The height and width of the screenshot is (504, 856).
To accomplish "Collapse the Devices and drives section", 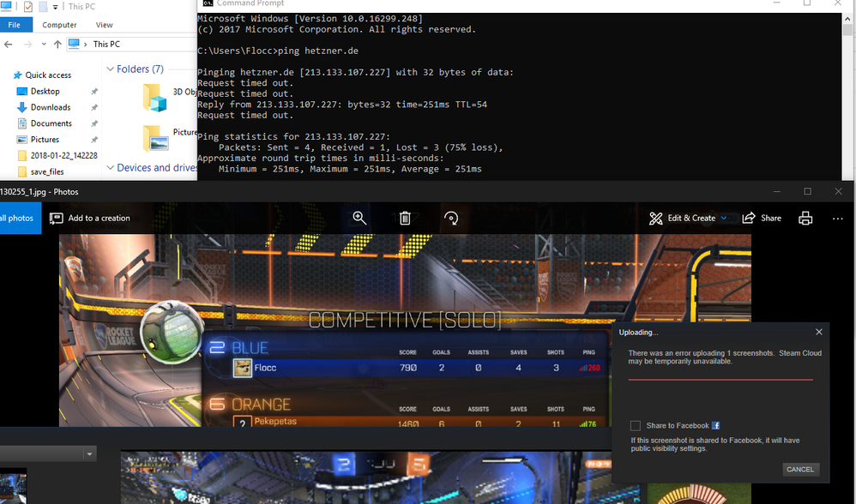I will [110, 168].
